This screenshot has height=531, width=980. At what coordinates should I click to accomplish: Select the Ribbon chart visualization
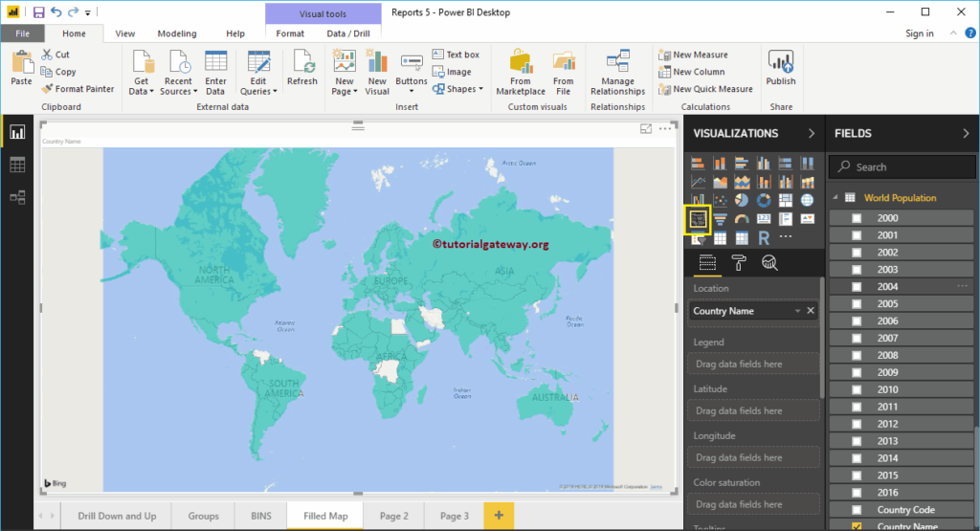point(808,182)
